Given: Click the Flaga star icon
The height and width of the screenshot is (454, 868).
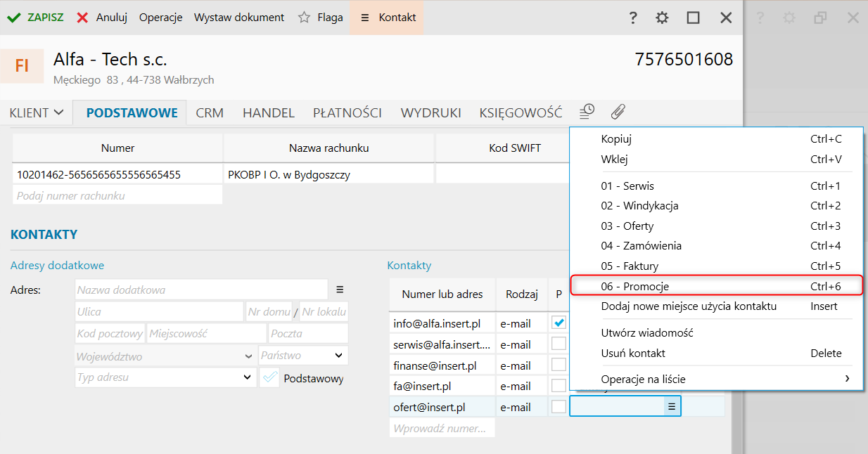Looking at the screenshot, I should click(x=304, y=18).
